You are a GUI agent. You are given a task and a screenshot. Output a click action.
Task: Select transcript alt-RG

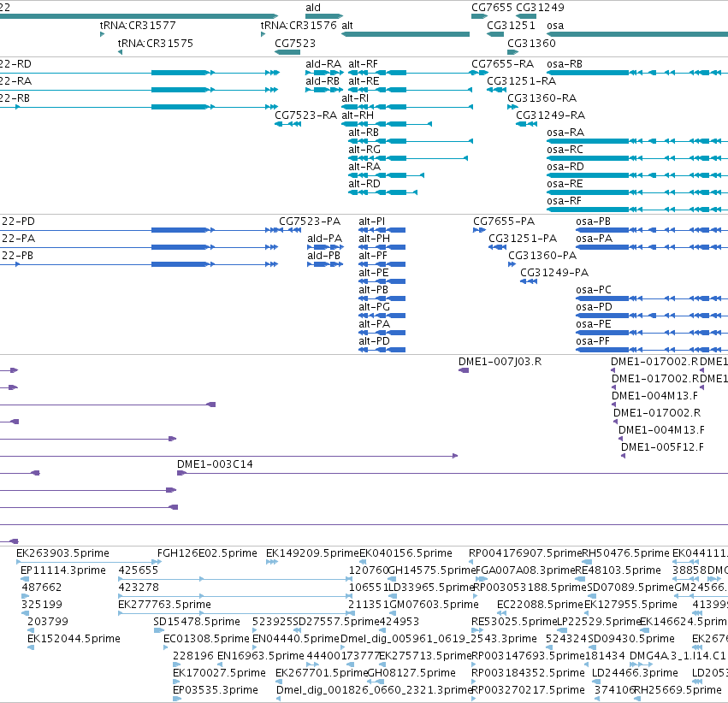[364, 150]
